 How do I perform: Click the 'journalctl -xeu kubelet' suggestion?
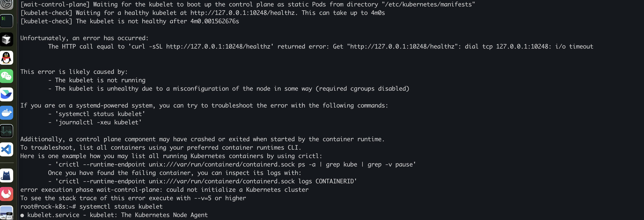(x=98, y=122)
